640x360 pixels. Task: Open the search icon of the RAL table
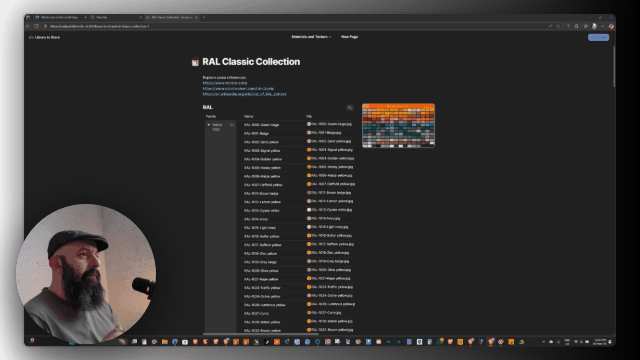coord(350,108)
